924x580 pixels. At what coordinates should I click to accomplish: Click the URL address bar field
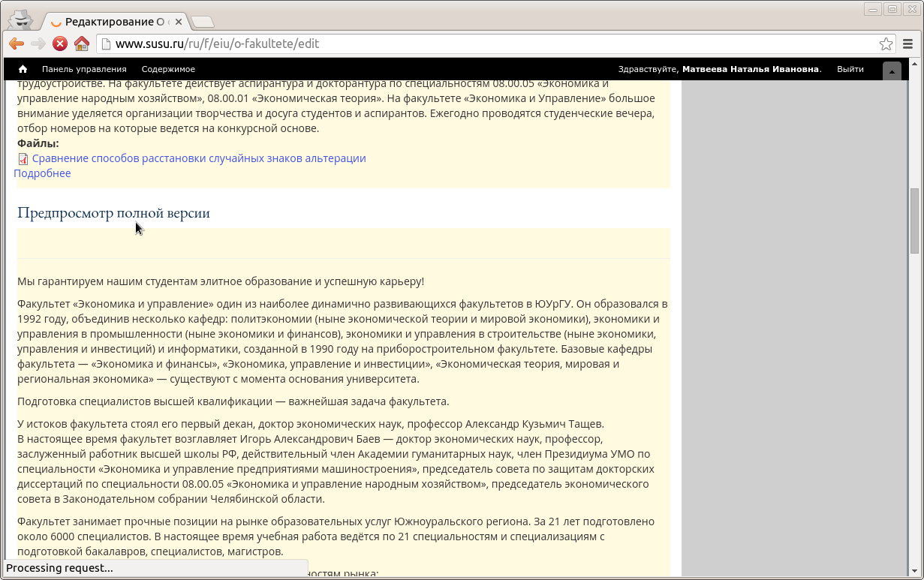click(x=488, y=44)
